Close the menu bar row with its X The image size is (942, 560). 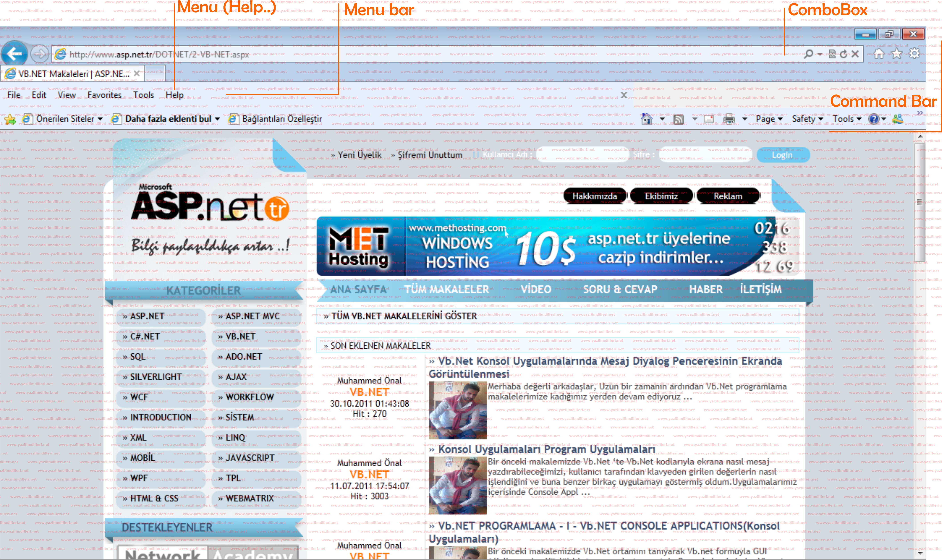[x=624, y=95]
